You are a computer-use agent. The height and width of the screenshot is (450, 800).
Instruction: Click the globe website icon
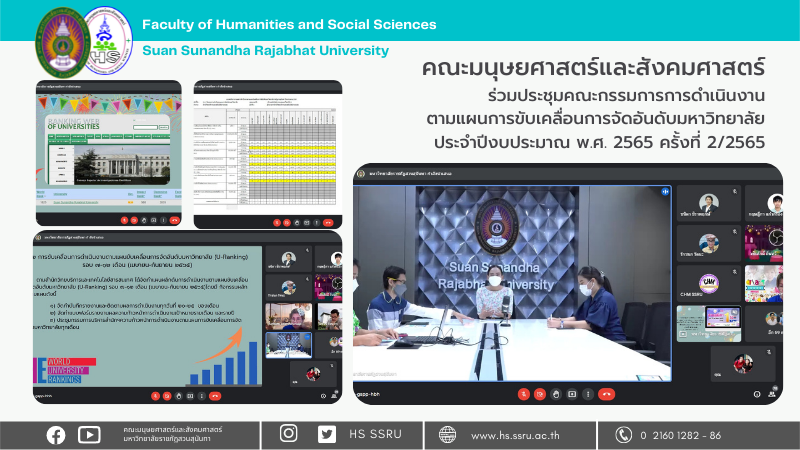pyautogui.click(x=447, y=434)
